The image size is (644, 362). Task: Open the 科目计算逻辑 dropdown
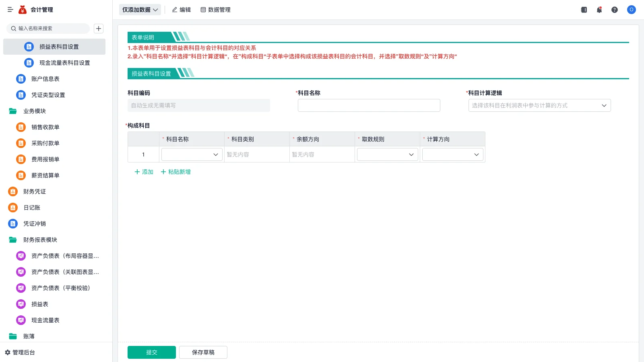(x=539, y=105)
